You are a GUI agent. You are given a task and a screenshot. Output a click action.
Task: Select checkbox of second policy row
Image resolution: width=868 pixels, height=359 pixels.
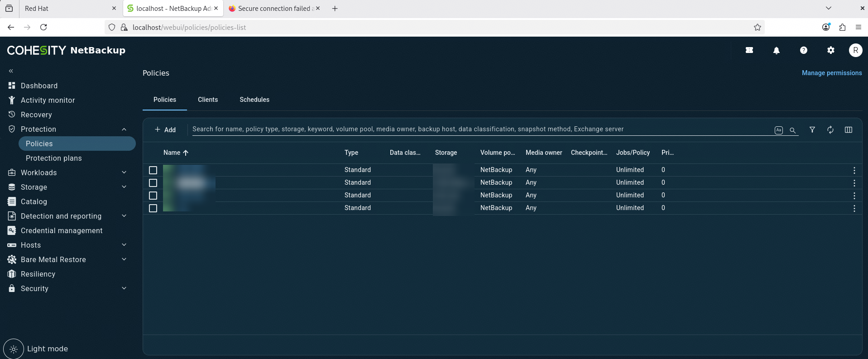point(153,183)
